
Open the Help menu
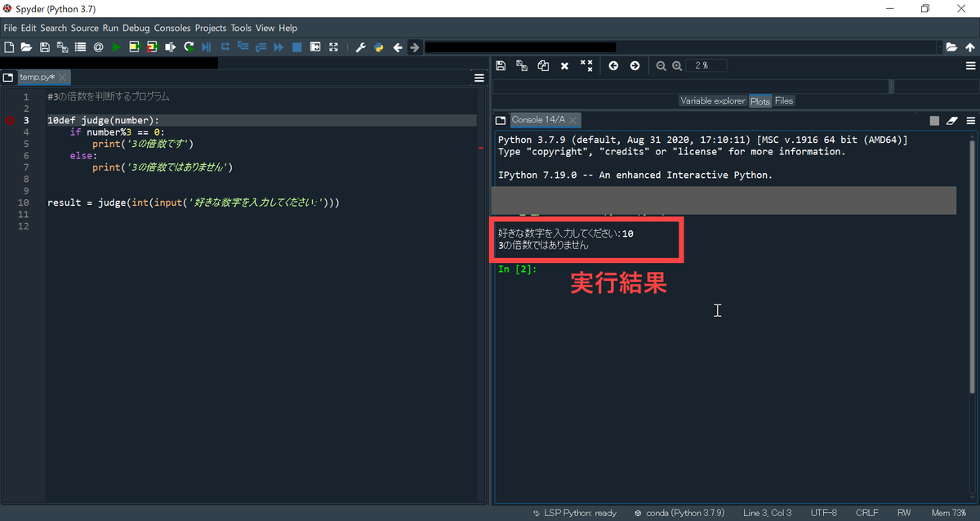288,28
